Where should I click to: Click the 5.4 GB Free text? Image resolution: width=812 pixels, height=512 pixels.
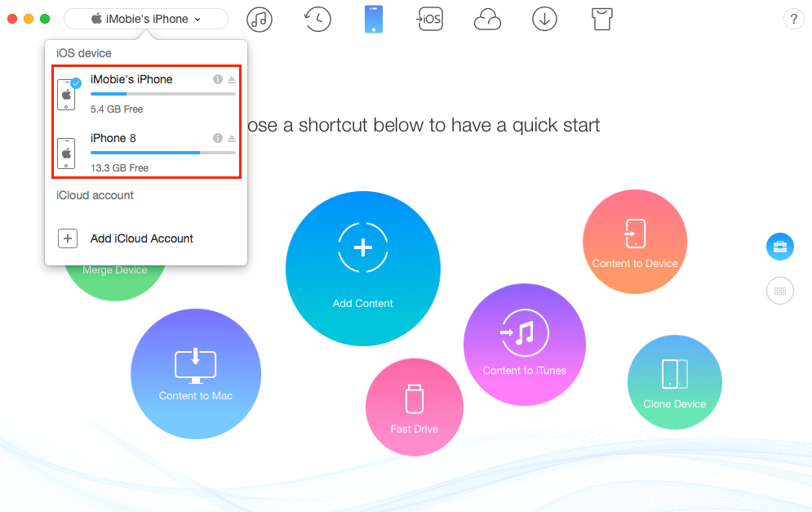(117, 109)
